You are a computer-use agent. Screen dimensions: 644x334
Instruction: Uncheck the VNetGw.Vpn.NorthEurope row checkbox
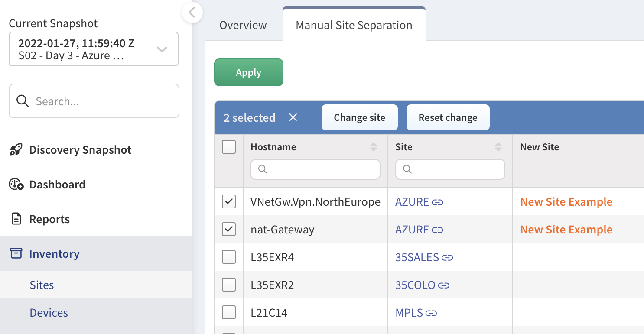[x=229, y=202]
